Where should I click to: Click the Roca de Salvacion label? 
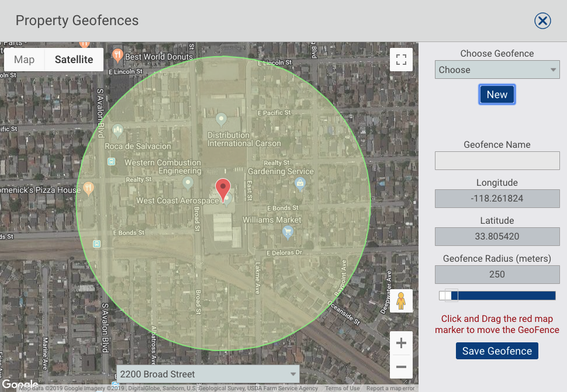(138, 146)
